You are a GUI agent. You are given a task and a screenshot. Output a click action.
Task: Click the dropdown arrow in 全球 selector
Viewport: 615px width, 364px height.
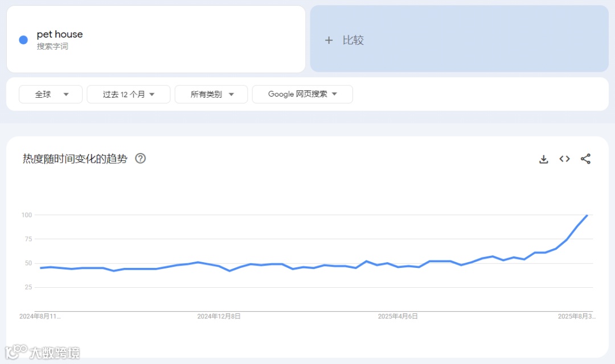[66, 94]
